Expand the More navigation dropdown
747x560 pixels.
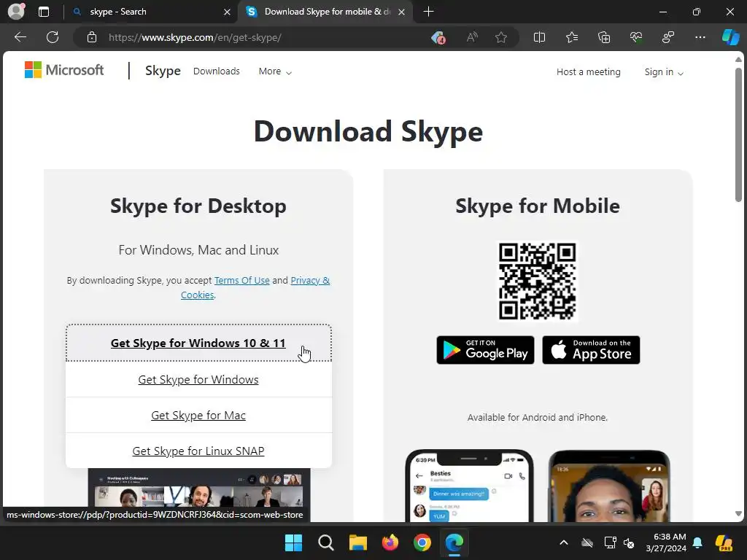(275, 71)
